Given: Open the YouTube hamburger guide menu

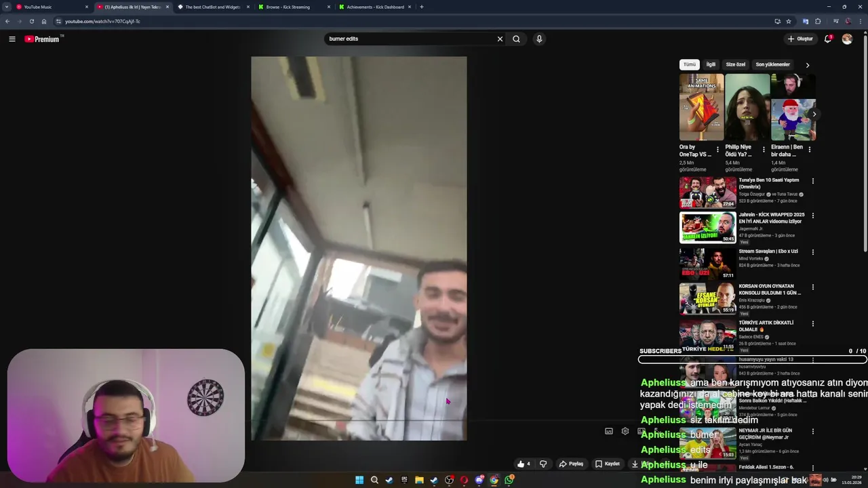Looking at the screenshot, I should coord(12,39).
